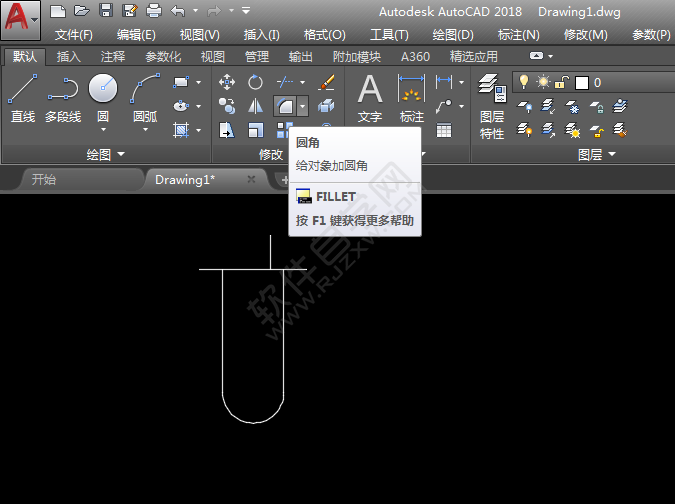Open the 文件(F) menu
The width and height of the screenshot is (675, 504).
(x=74, y=34)
